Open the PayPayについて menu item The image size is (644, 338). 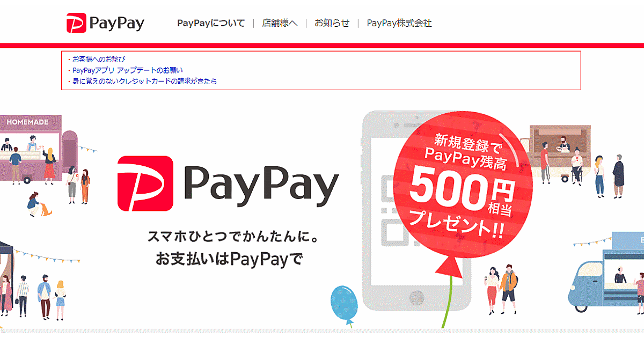pyautogui.click(x=211, y=23)
